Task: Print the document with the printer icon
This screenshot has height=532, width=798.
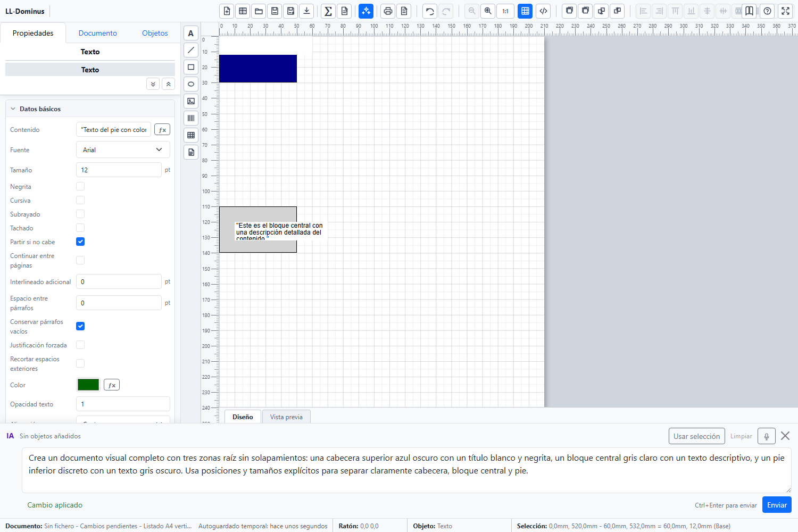Action: click(388, 11)
